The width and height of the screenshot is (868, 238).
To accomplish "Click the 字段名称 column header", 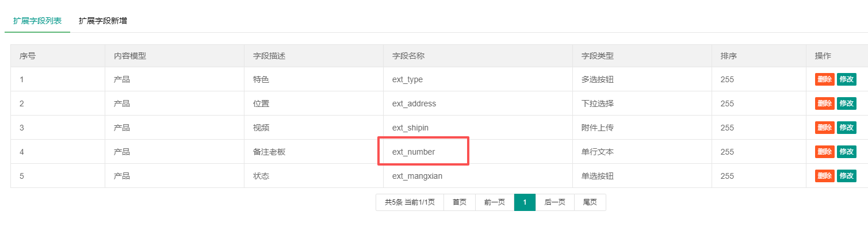I will [x=408, y=56].
